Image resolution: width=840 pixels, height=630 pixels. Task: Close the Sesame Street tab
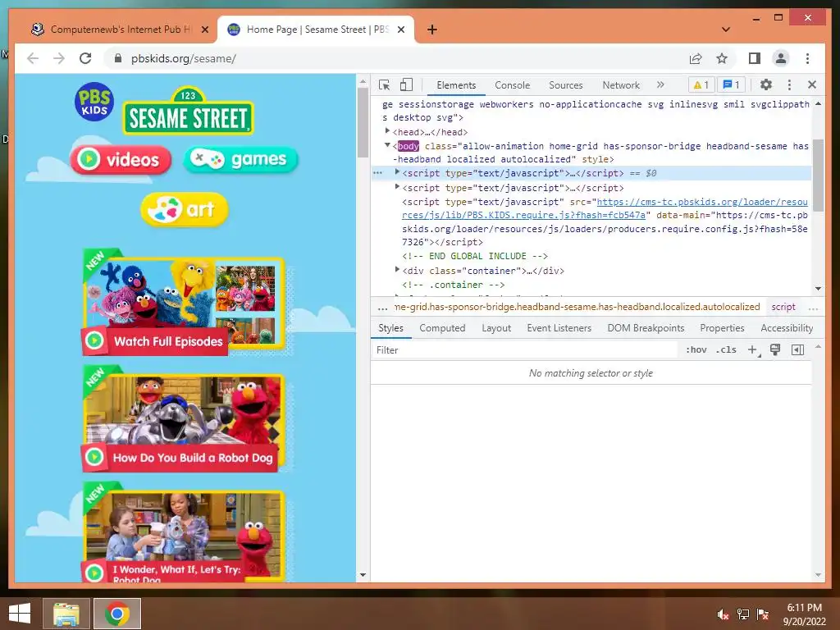[400, 30]
